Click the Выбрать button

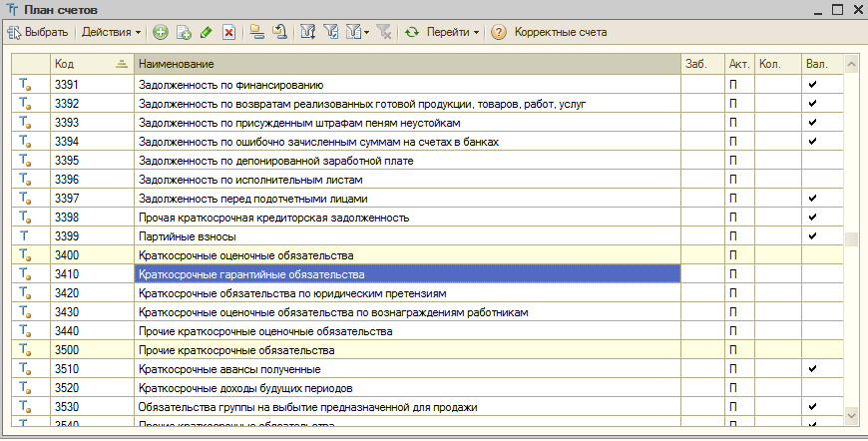38,33
